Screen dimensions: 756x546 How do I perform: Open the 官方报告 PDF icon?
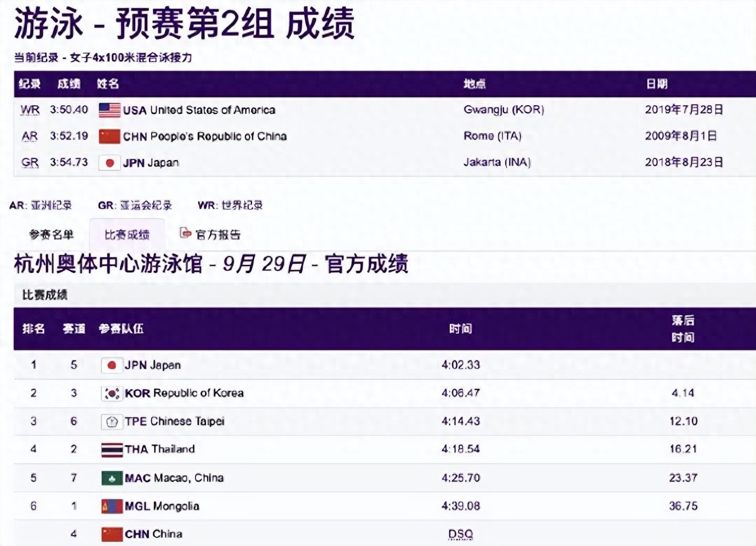(185, 234)
